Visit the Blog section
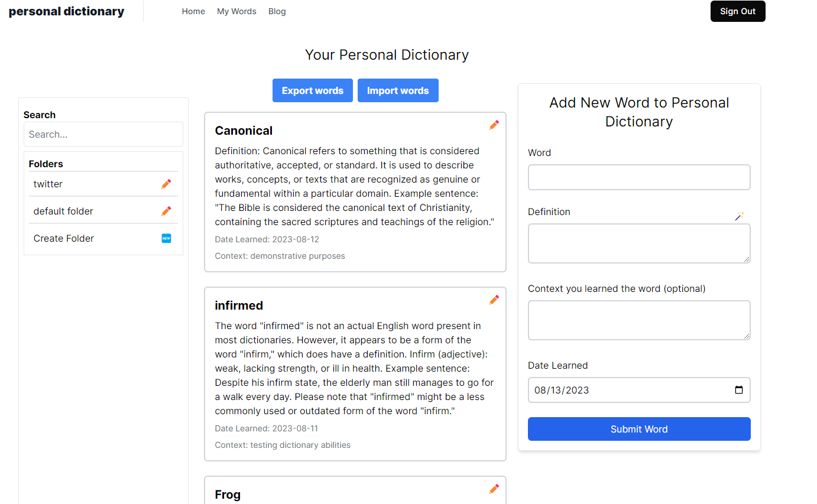Image resolution: width=817 pixels, height=504 pixels. click(277, 11)
